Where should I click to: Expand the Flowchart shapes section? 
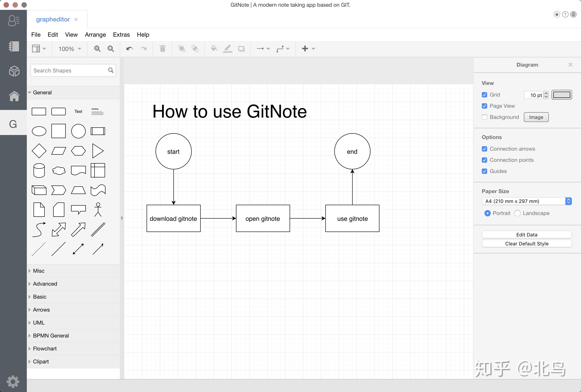coord(44,348)
